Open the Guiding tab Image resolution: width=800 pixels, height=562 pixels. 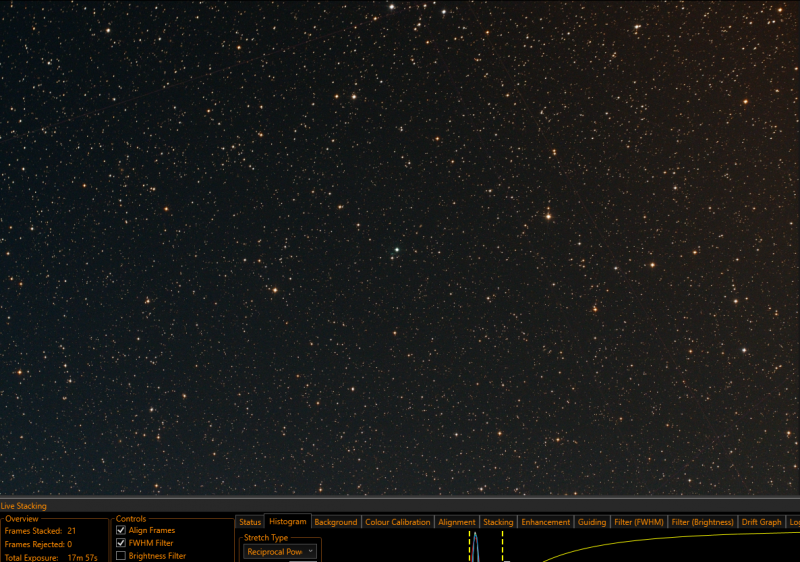[592, 522]
